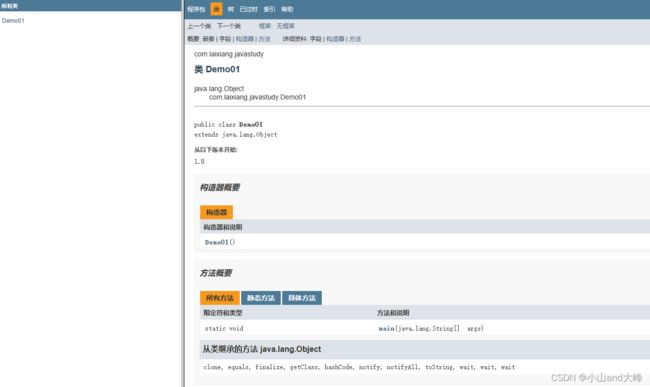
Task: Click the package name com.laixiang.javastudy
Action: (x=229, y=54)
